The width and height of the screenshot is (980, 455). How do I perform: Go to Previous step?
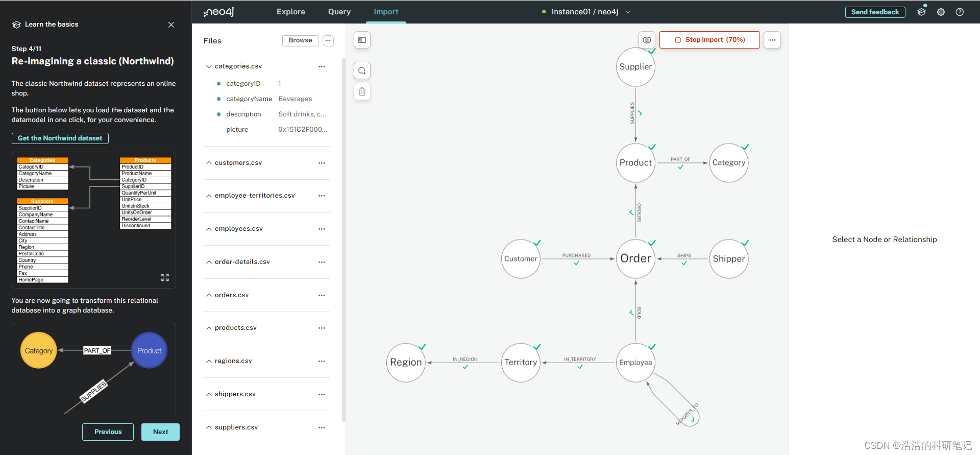tap(108, 432)
